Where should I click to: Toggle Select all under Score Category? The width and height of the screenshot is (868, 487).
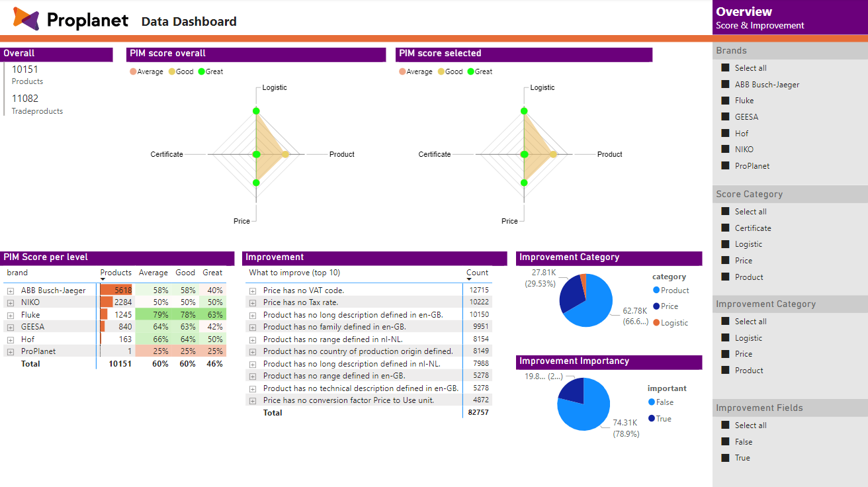pyautogui.click(x=725, y=212)
